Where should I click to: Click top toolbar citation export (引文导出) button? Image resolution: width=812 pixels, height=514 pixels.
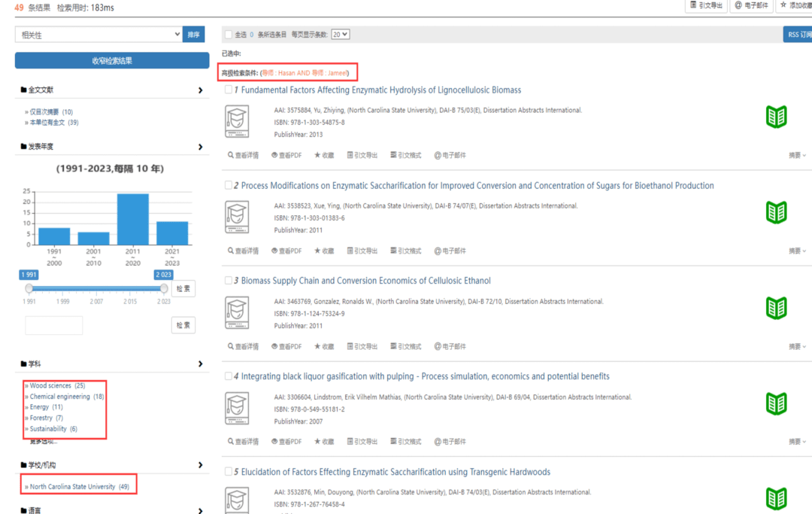[x=706, y=5]
